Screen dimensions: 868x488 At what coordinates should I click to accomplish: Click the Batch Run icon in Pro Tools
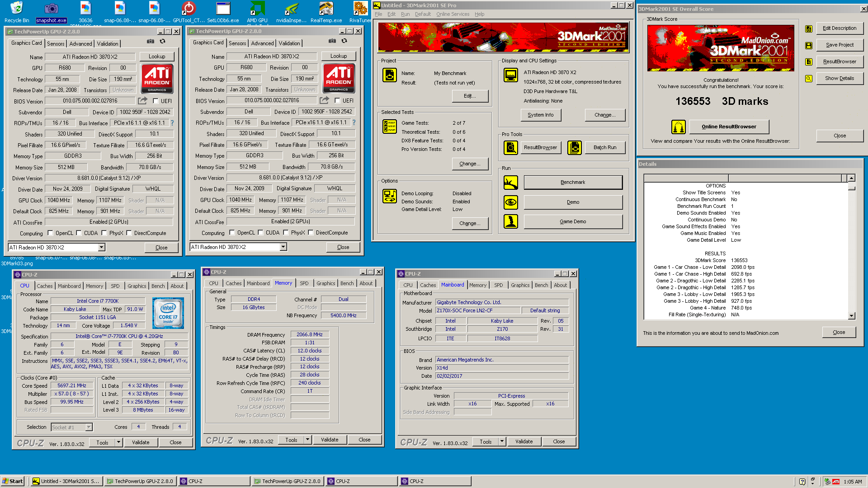575,147
